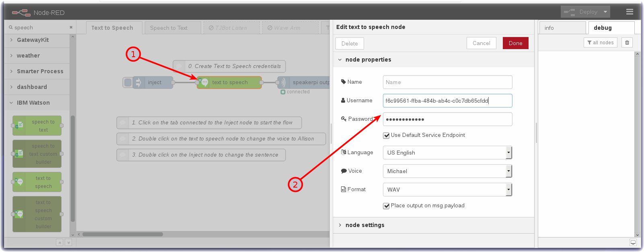The height and width of the screenshot is (252, 644).
Task: Expand the Smarter Process palette category
Action: [x=37, y=71]
